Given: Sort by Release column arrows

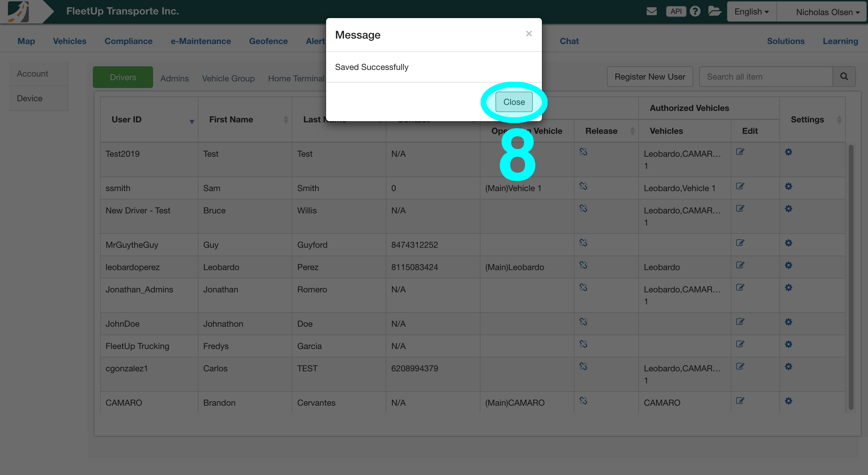Looking at the screenshot, I should 632,131.
